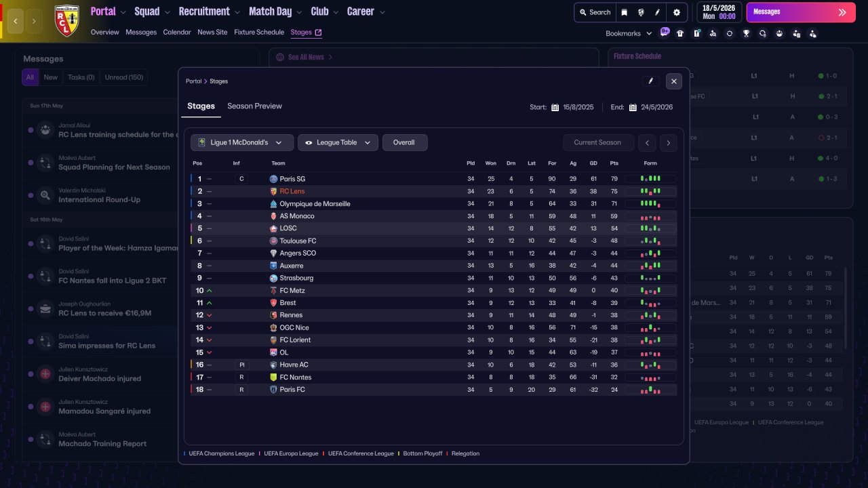Close the Stages dialog with the X

(673, 81)
